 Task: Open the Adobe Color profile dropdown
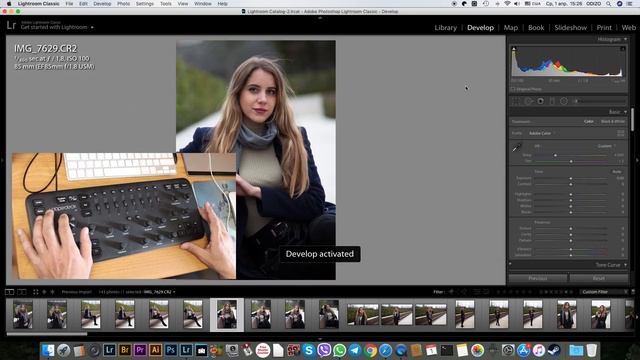(x=541, y=133)
